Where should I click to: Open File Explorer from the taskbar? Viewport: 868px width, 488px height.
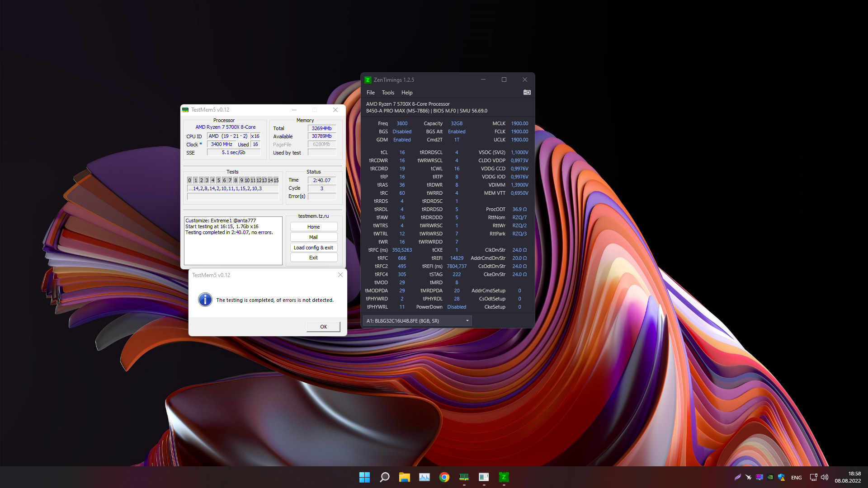404,477
